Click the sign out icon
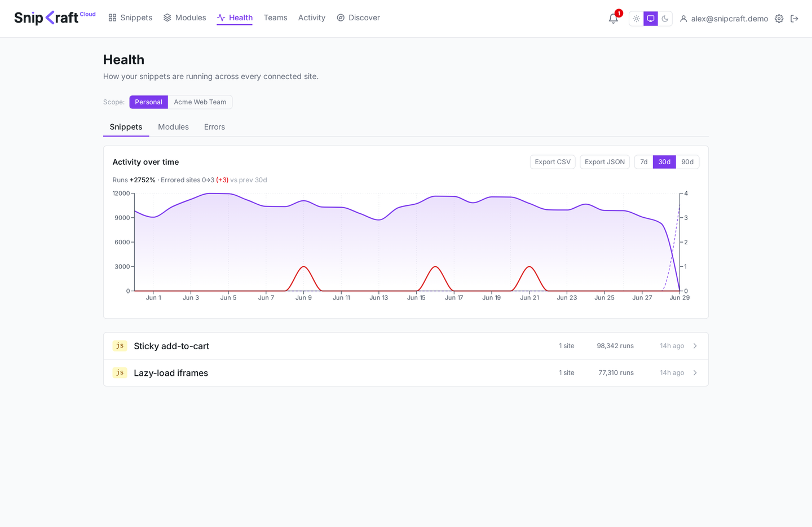Screen dimensions: 812x527 click(795, 19)
